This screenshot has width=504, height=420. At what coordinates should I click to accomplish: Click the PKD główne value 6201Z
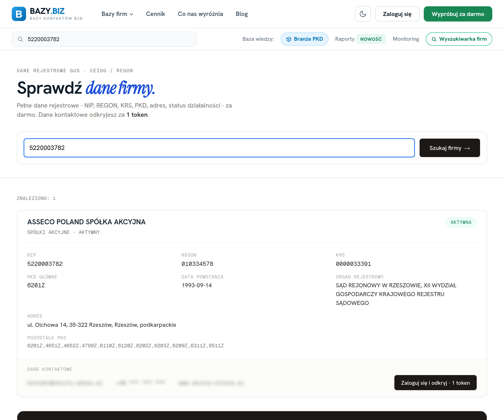tap(36, 285)
